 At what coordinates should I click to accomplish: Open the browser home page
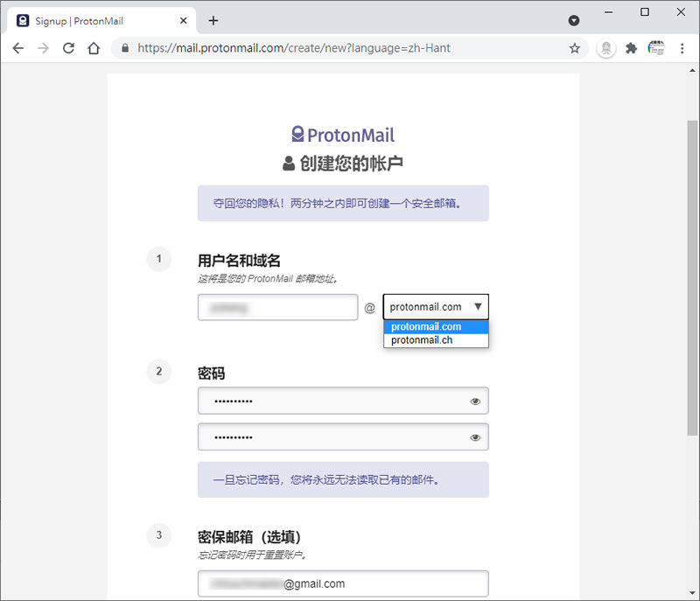94,48
